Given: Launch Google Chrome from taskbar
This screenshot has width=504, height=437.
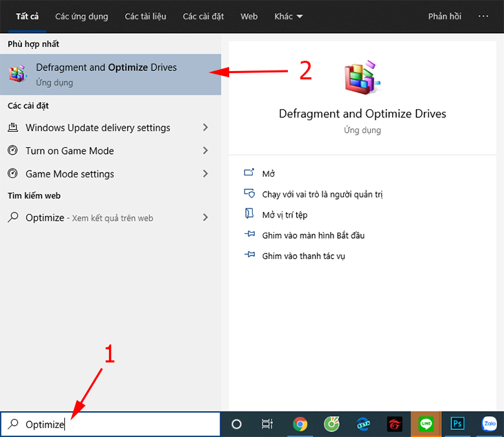Looking at the screenshot, I should click(x=300, y=424).
